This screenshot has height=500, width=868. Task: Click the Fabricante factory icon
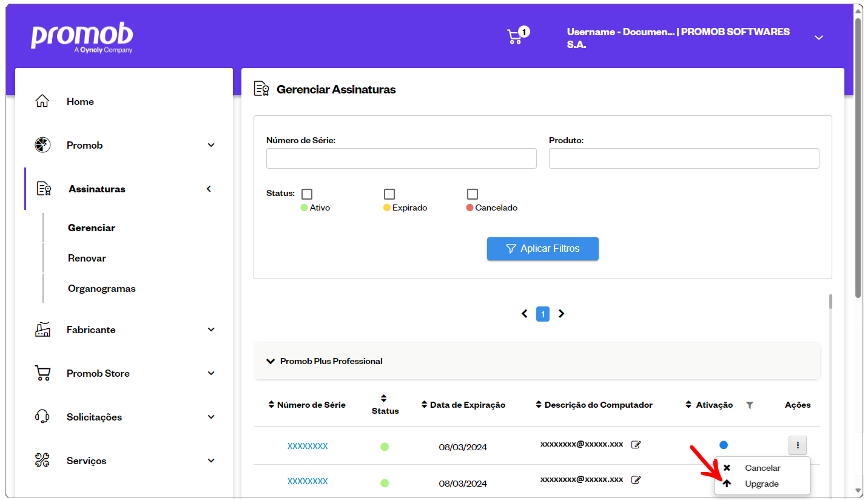pyautogui.click(x=42, y=329)
